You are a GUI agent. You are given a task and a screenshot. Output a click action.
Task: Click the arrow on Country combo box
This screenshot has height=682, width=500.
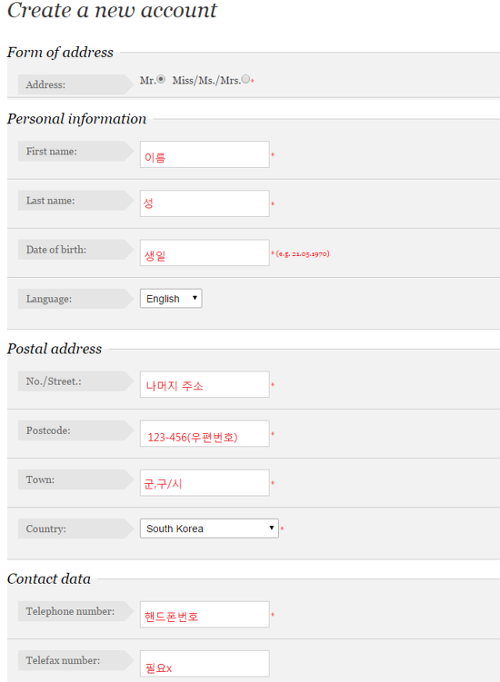tap(271, 528)
